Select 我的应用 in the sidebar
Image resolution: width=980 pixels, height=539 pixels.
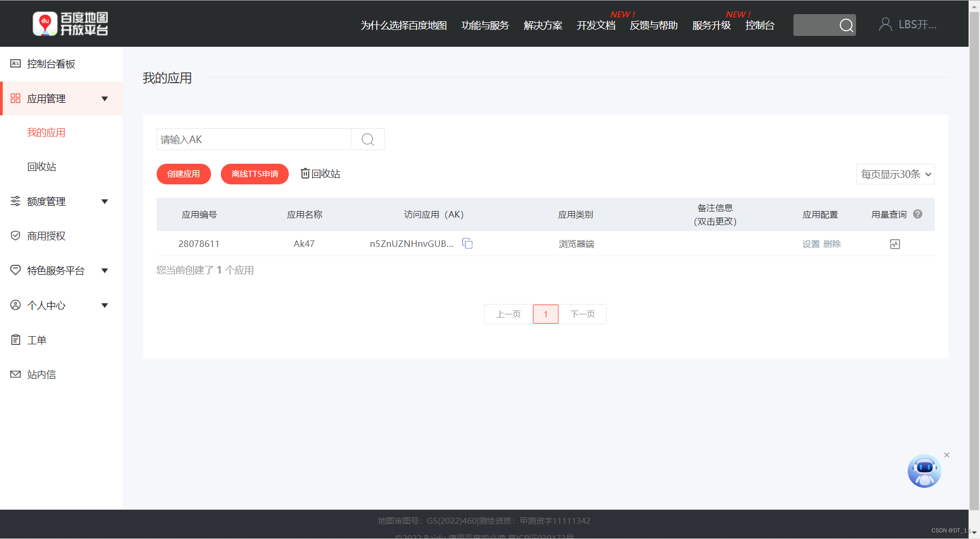pos(46,133)
